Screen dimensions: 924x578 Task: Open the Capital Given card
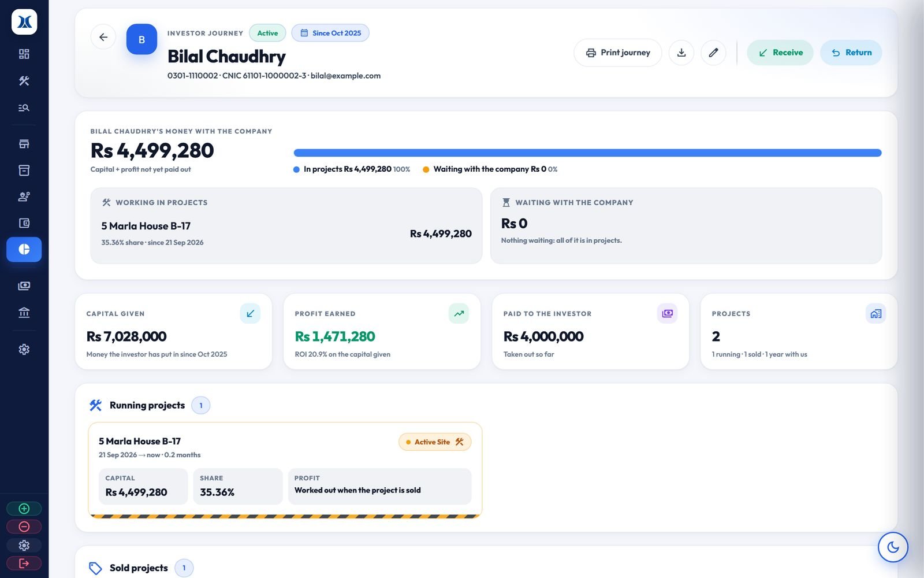point(173,331)
